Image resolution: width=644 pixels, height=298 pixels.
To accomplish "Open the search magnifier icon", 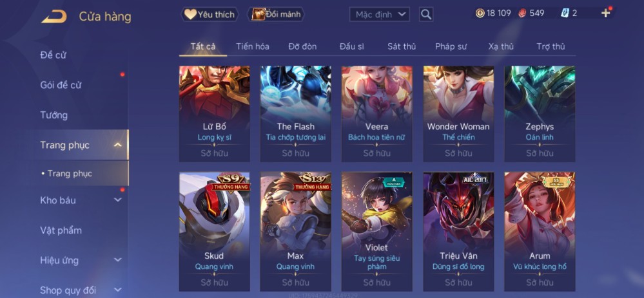I will [x=426, y=14].
